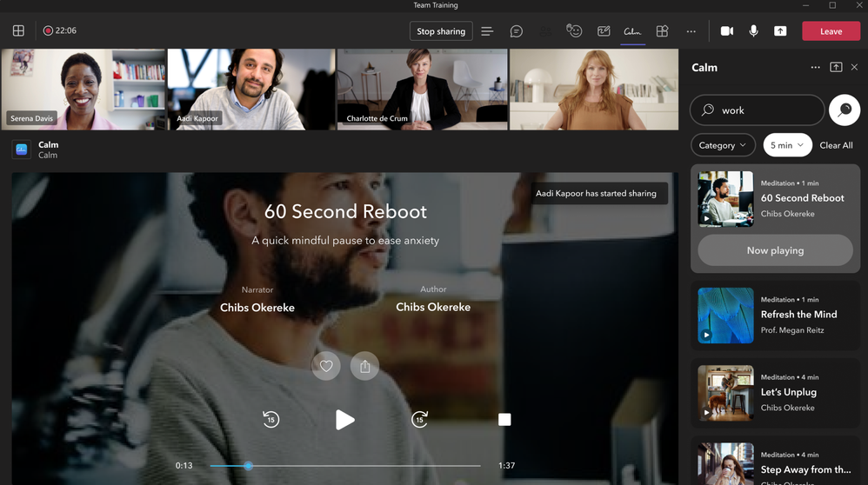The width and height of the screenshot is (868, 485).
Task: Open the 5 min duration dropdown
Action: click(x=787, y=145)
